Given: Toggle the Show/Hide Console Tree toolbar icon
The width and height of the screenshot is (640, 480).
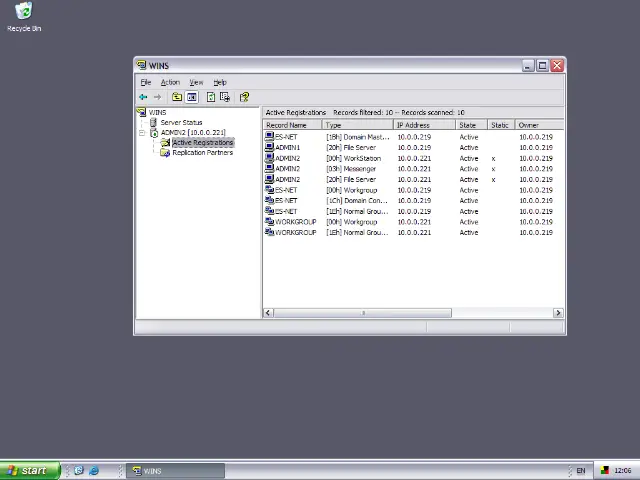Looking at the screenshot, I should pos(191,97).
